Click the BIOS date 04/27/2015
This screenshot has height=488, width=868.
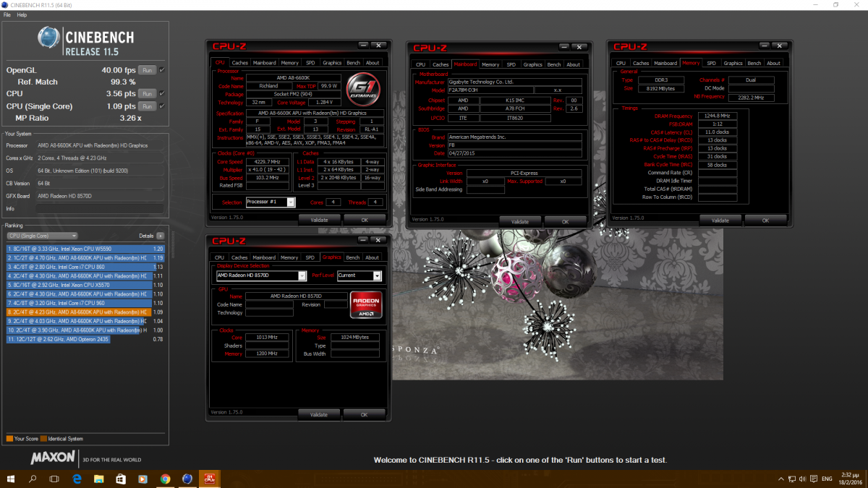click(x=514, y=153)
